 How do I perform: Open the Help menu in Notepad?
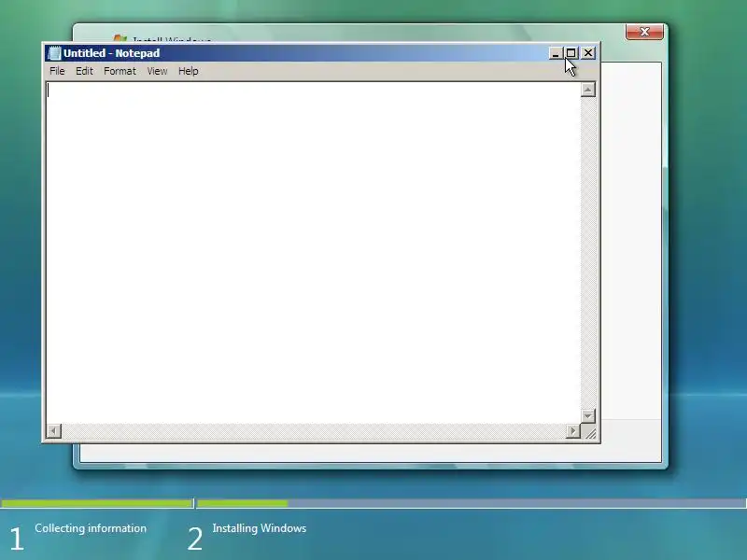click(x=189, y=71)
